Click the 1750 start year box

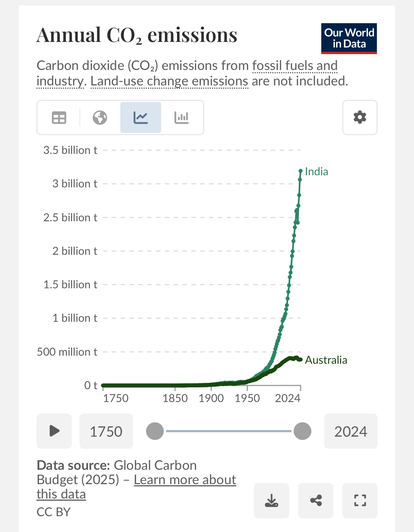coord(106,431)
